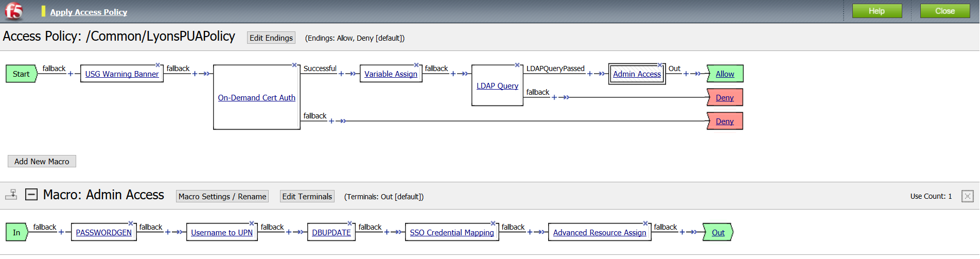Add item on Successful branch
980x259 pixels.
(341, 74)
